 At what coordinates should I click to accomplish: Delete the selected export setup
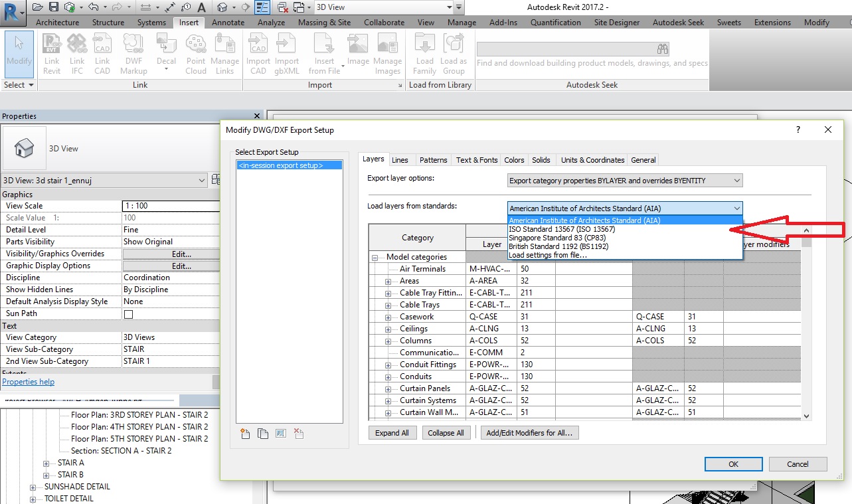299,434
